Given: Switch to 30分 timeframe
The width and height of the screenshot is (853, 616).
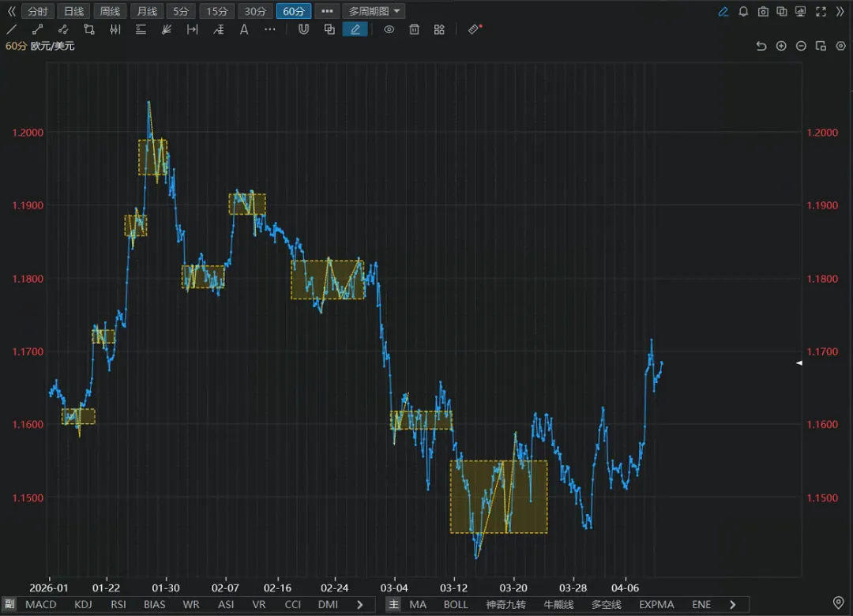Looking at the screenshot, I should (255, 11).
